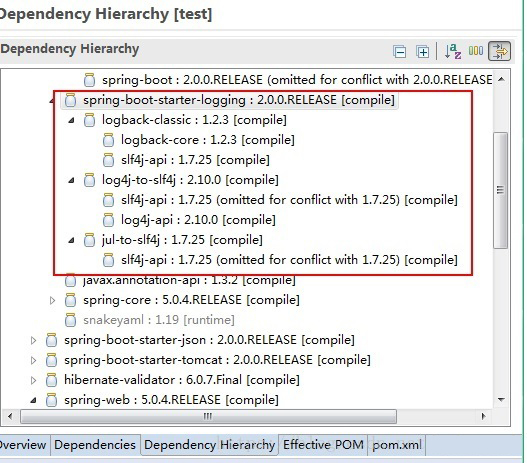
Task: Click the horizontal scrollbar right arrow
Action: tap(483, 417)
